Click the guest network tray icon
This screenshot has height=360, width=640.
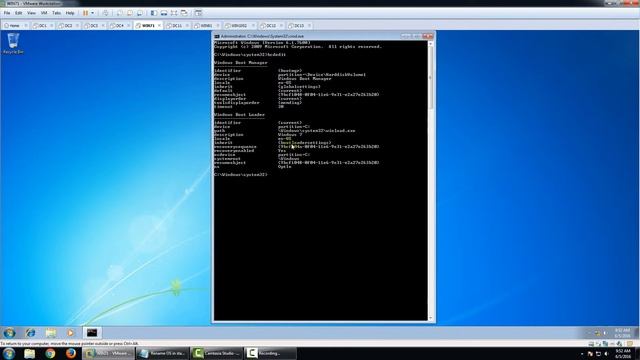coord(598,333)
